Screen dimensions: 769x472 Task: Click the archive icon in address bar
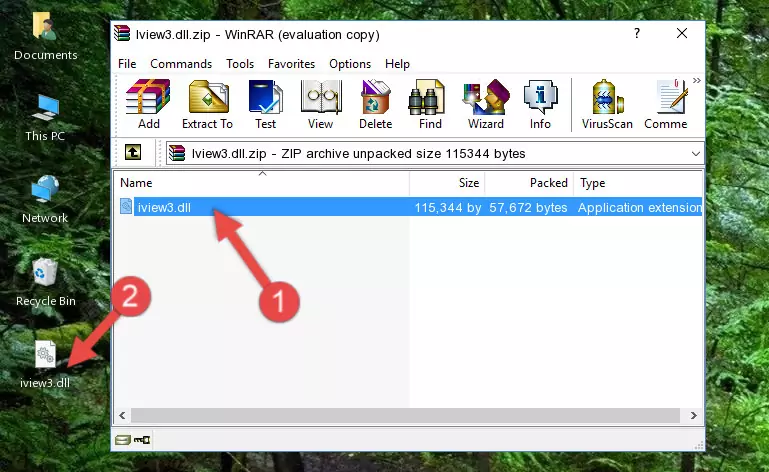point(177,153)
